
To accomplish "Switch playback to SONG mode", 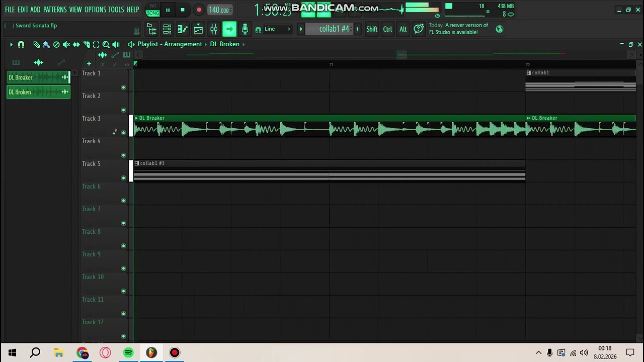I will tap(153, 13).
